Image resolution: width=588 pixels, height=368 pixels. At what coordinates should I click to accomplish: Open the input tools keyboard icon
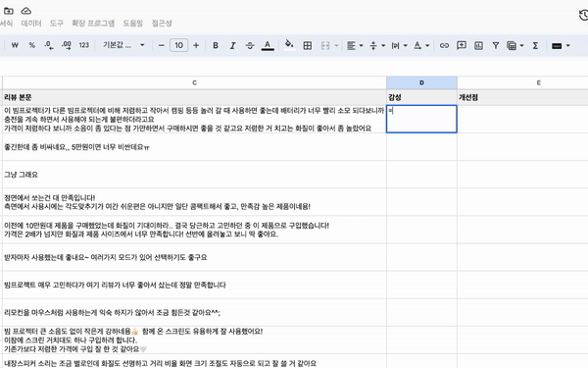[557, 46]
